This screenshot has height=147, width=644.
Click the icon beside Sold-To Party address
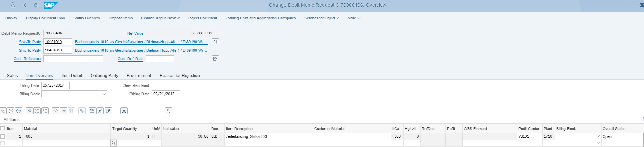pos(215,42)
